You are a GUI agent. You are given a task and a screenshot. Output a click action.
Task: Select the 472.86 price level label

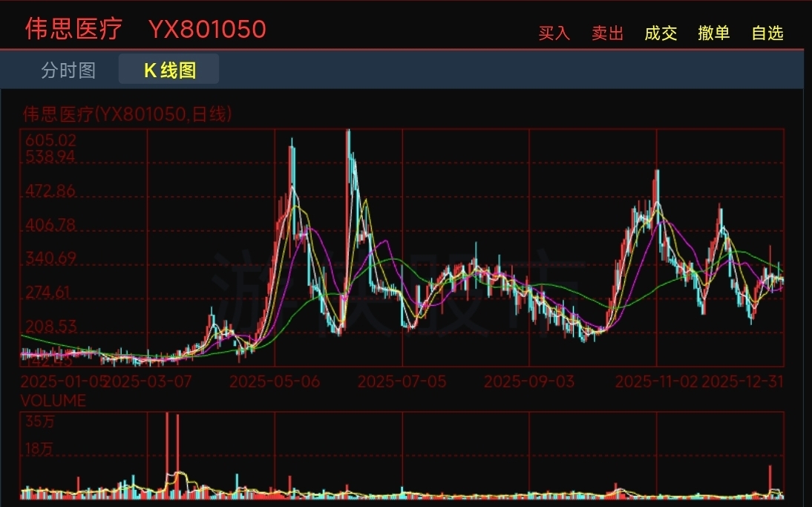tap(50, 191)
